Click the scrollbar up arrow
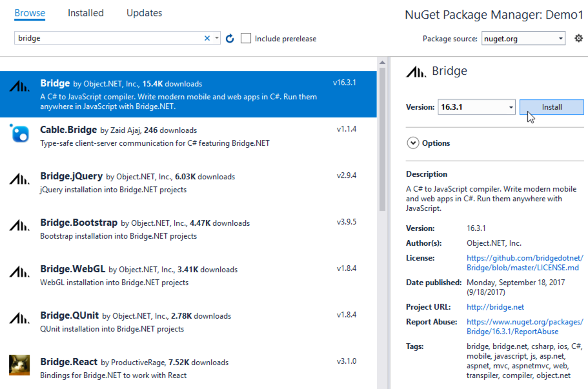The width and height of the screenshot is (588, 389). tap(382, 62)
